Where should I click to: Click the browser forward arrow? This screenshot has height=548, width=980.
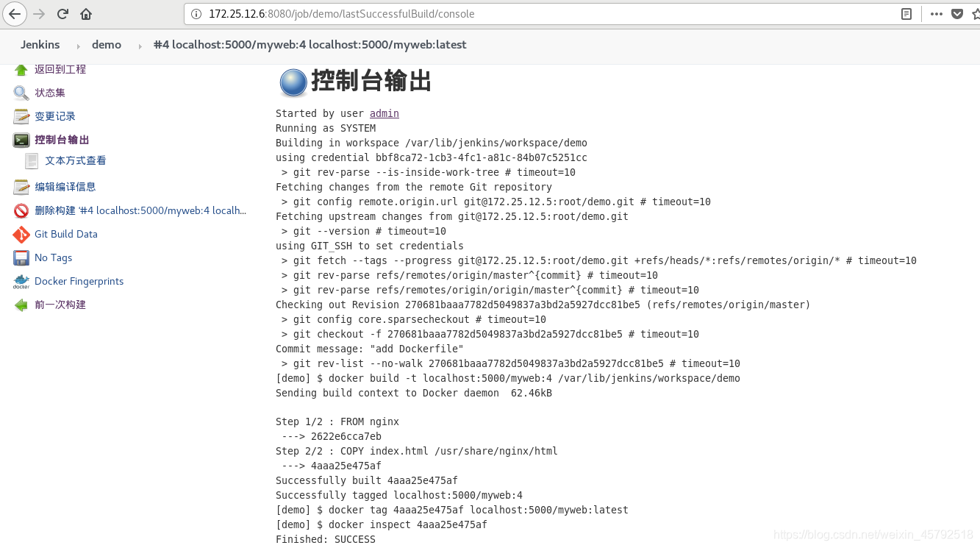[x=39, y=13]
